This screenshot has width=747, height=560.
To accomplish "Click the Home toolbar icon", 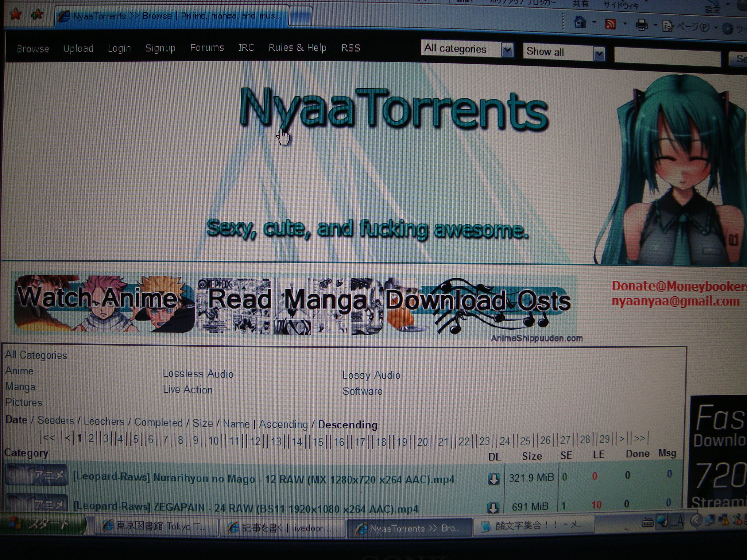I will coord(580,23).
